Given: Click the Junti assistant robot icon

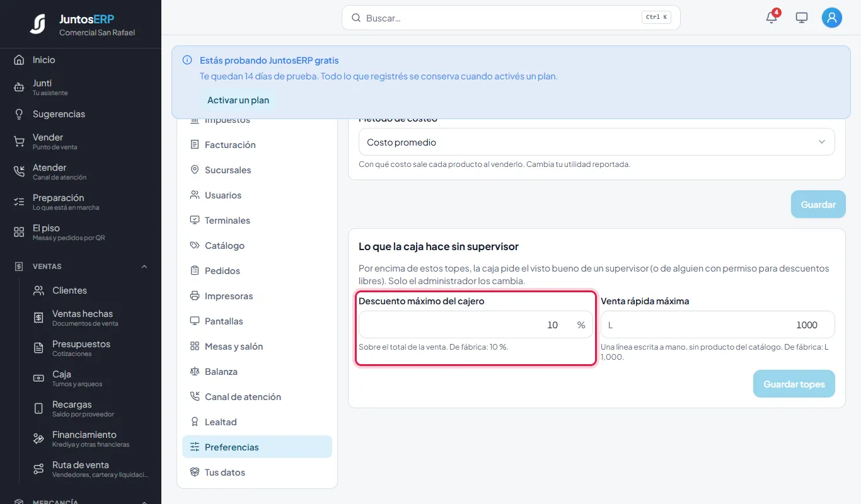Looking at the screenshot, I should click(19, 87).
